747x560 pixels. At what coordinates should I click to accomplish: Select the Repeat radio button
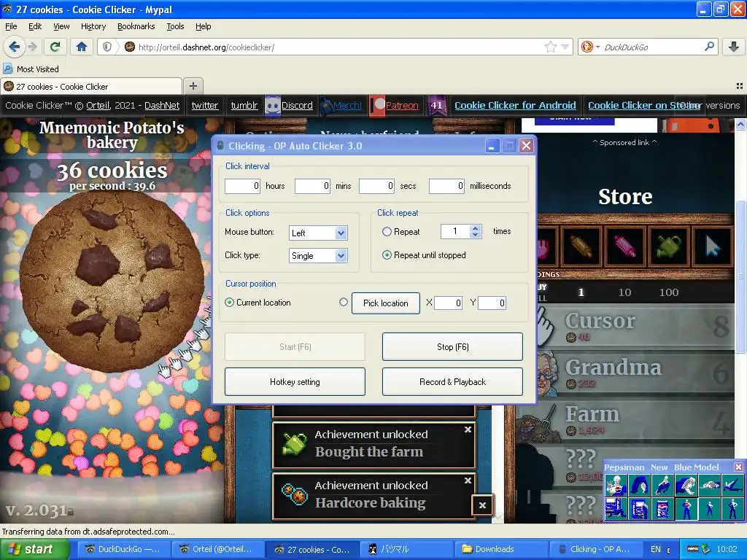pyautogui.click(x=387, y=231)
